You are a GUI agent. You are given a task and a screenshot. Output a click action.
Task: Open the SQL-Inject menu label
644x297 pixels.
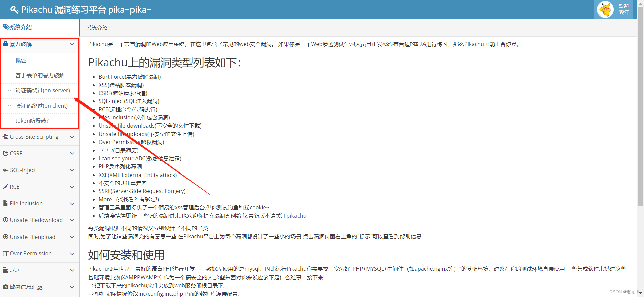(23, 170)
